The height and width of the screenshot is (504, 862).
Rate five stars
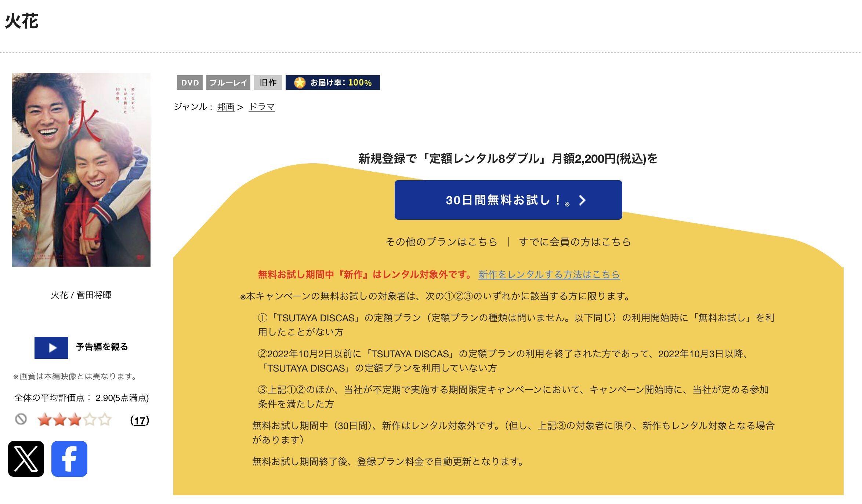pyautogui.click(x=105, y=419)
